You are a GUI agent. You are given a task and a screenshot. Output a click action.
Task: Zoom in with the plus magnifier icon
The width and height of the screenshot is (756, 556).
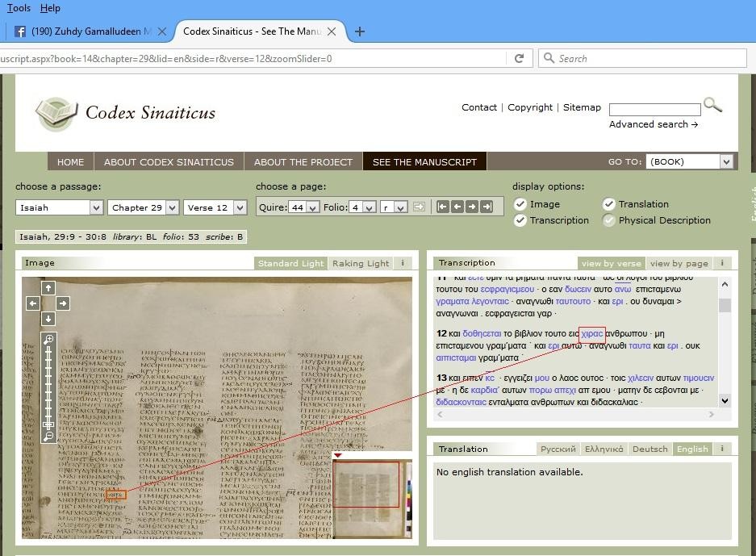click(x=48, y=340)
